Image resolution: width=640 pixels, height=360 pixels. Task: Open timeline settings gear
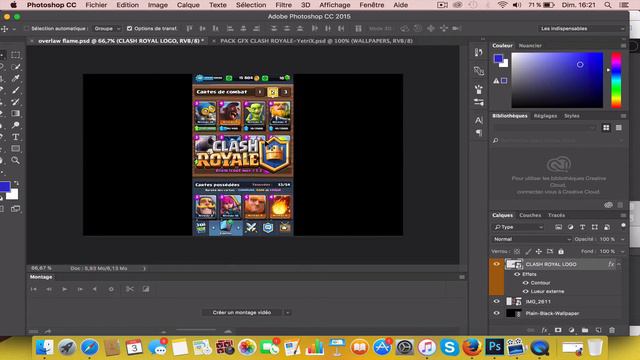pyautogui.click(x=111, y=289)
